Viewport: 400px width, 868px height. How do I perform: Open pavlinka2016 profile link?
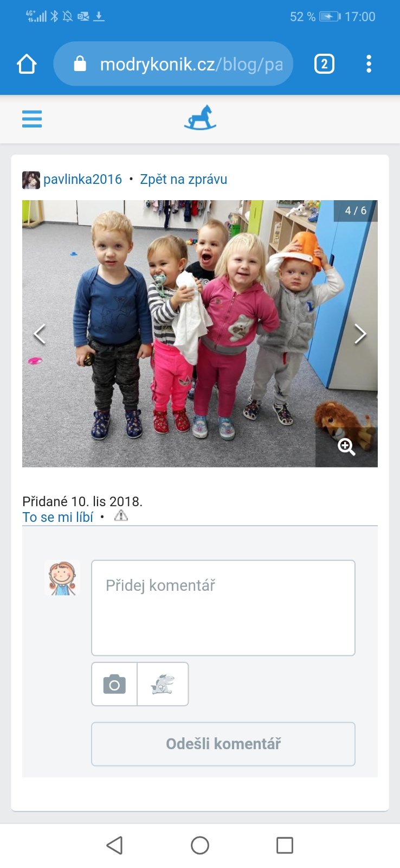click(83, 179)
